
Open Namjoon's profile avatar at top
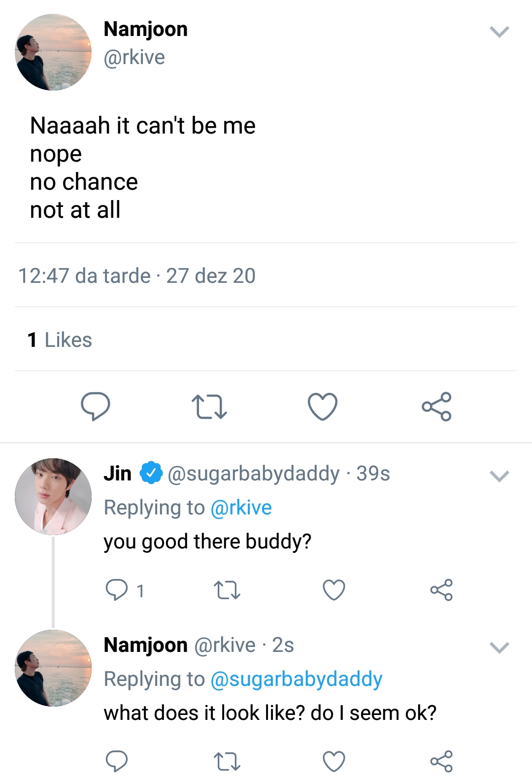pos(53,52)
